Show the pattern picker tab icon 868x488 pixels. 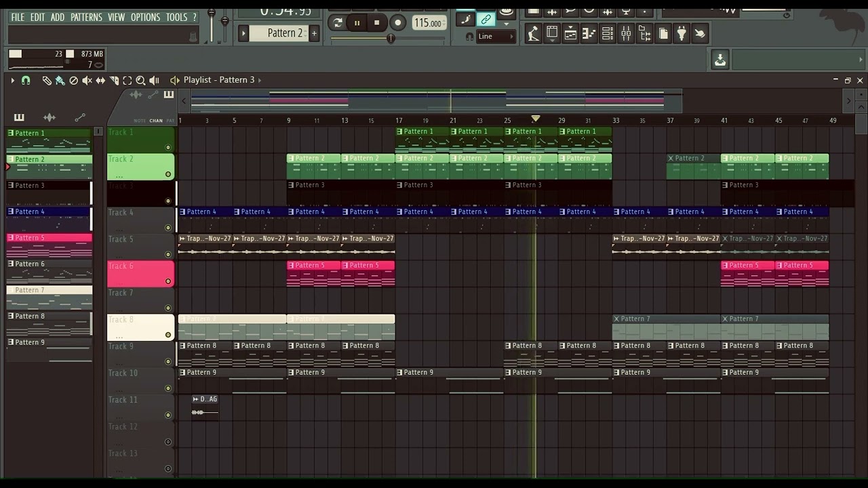(x=19, y=117)
